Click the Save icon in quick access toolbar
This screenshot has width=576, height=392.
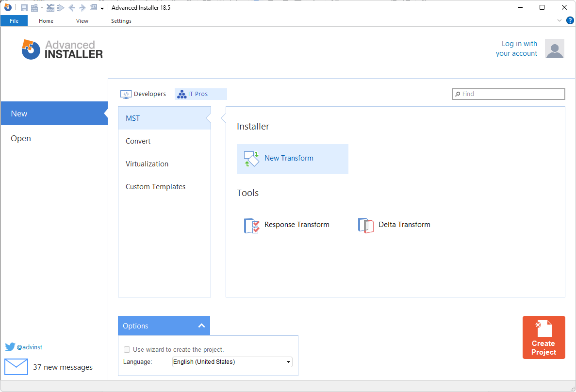(24, 8)
